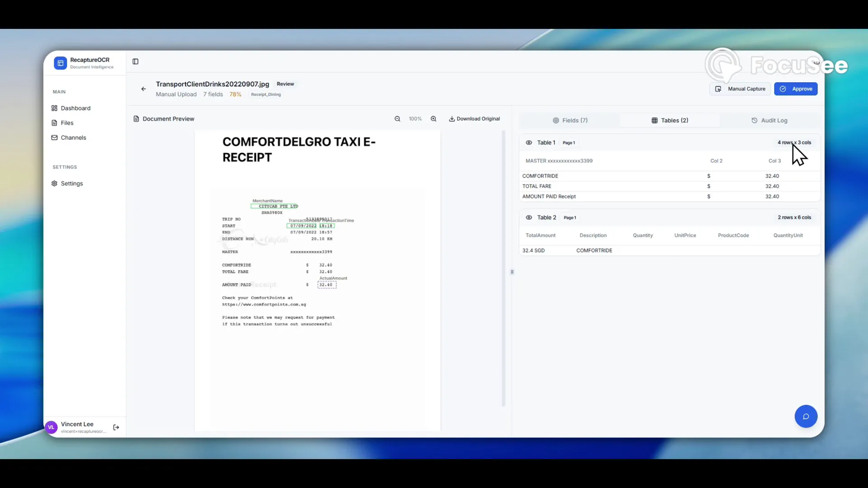Click the Page 1 badge of Table 2
This screenshot has width=868, height=488.
point(570,218)
